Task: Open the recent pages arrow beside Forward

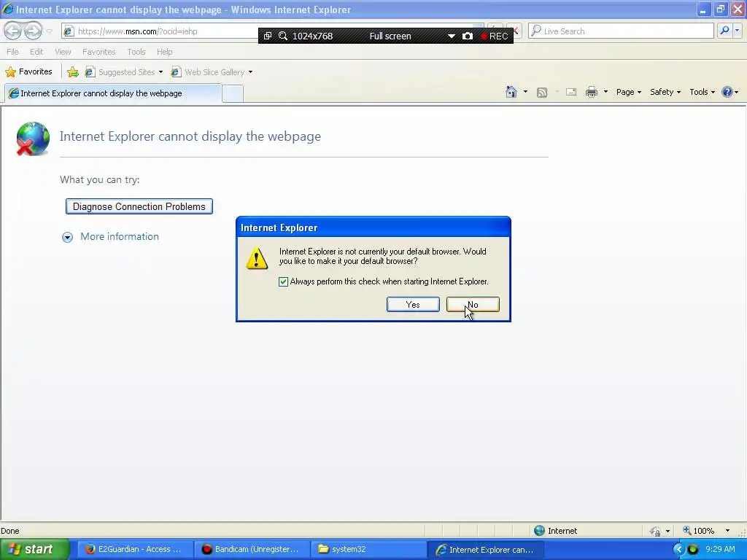Action: click(x=49, y=31)
